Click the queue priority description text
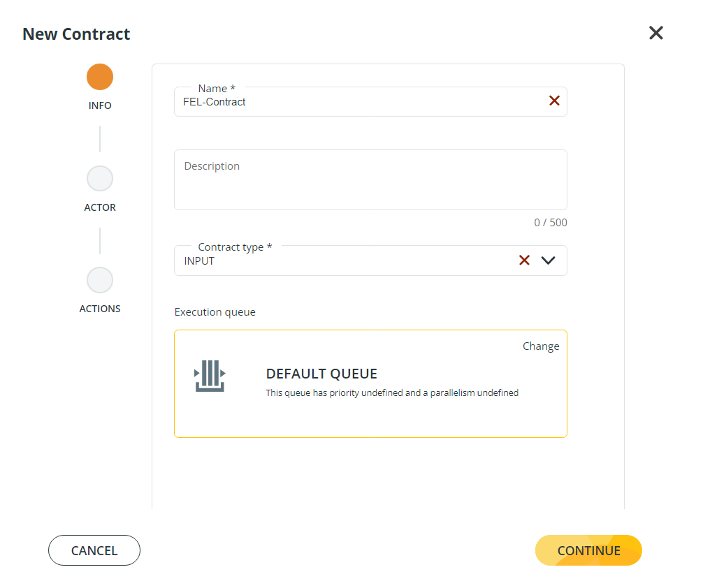The image size is (703, 588). (x=392, y=393)
